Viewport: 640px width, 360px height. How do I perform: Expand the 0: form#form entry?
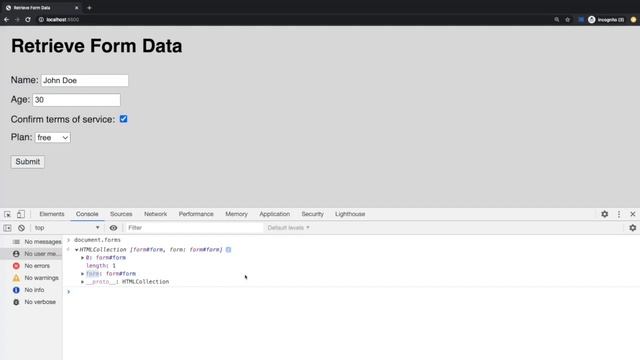point(82,258)
